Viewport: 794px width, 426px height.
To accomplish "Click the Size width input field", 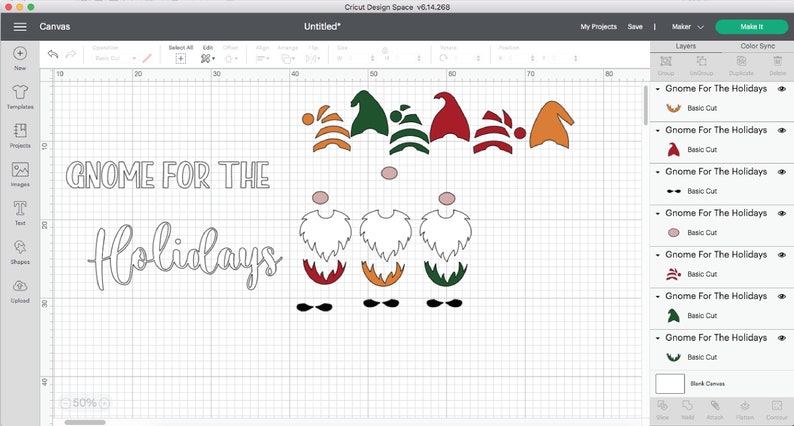I will (360, 59).
